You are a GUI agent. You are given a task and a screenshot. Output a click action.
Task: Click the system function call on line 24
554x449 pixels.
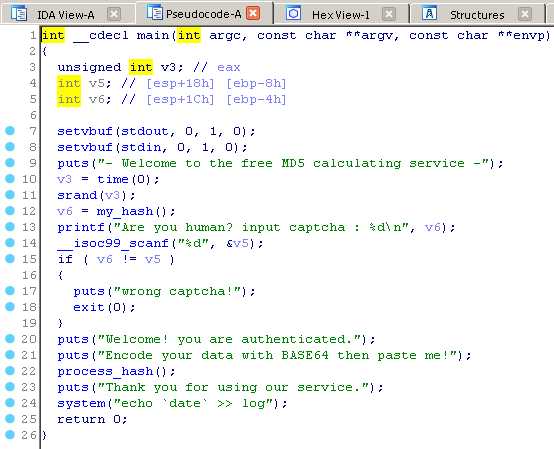(x=81, y=403)
